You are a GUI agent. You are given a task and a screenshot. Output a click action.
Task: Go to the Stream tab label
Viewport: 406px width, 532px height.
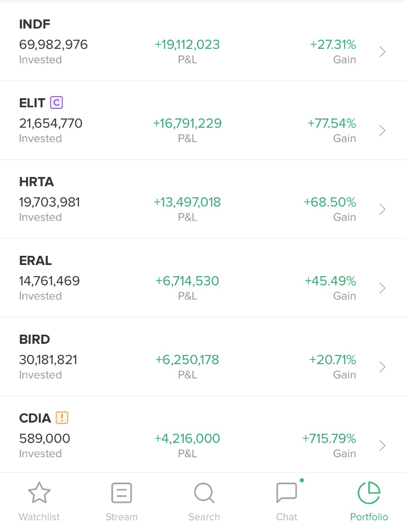click(122, 517)
